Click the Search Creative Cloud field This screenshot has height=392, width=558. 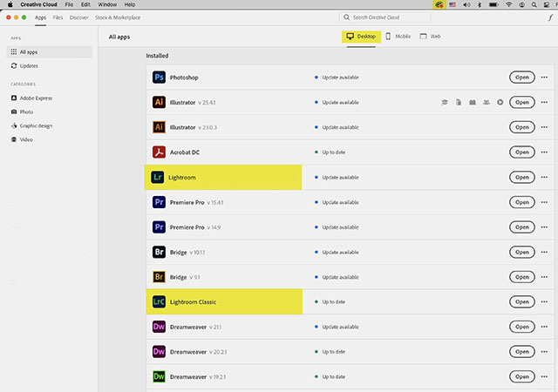point(384,17)
